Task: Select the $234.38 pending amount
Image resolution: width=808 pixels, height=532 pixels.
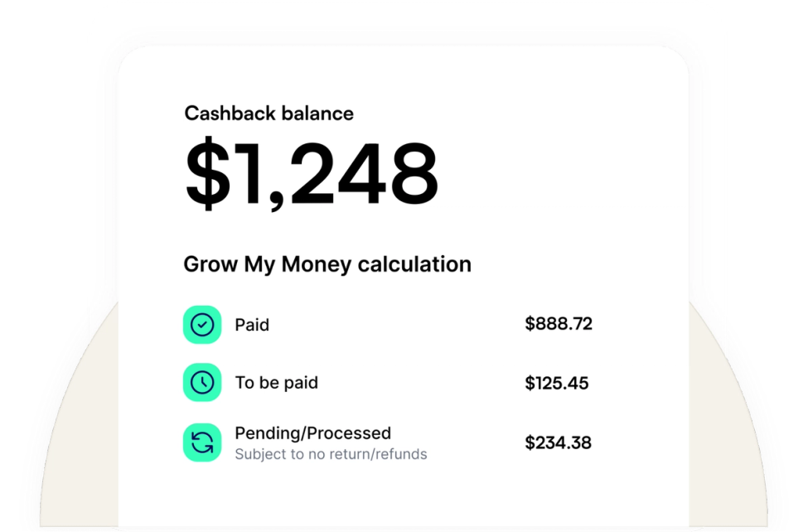Action: [x=559, y=443]
